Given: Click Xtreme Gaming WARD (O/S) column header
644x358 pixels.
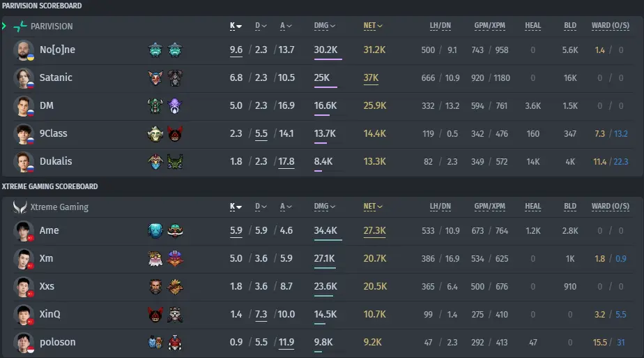Looking at the screenshot, I should (x=611, y=207).
